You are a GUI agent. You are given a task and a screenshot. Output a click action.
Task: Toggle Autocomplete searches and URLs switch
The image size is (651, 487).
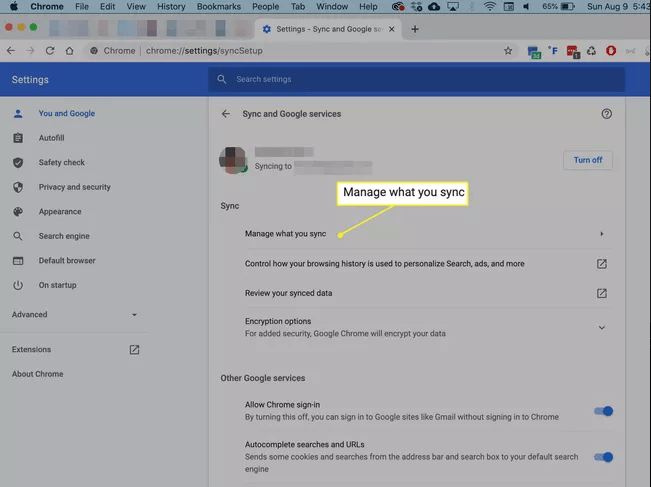[x=603, y=457]
